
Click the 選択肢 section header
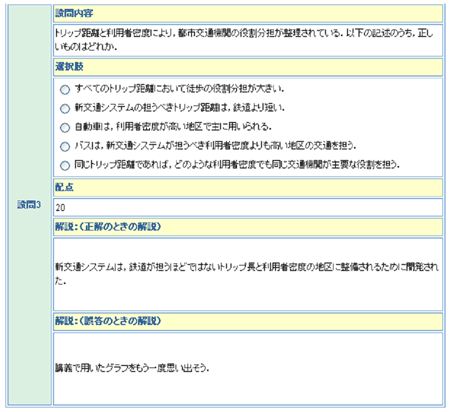[x=69, y=67]
